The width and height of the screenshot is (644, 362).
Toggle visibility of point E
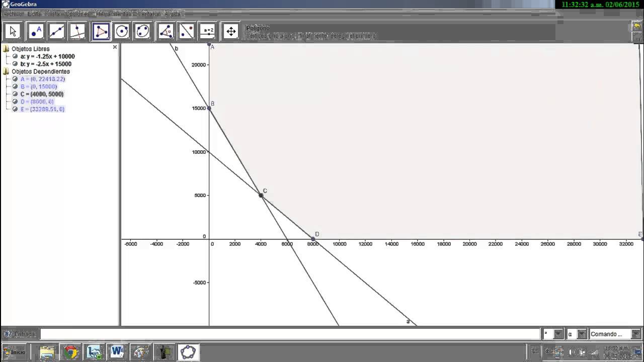(x=15, y=109)
